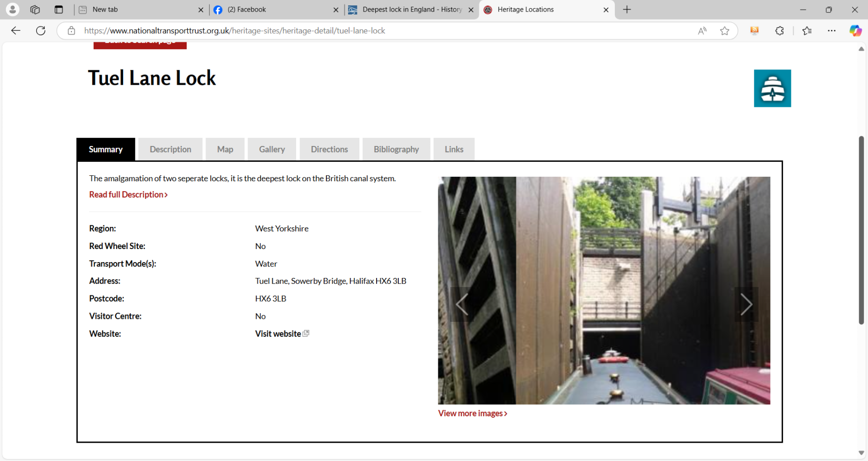868x461 pixels.
Task: Open the tab actions menu icon
Action: [59, 10]
